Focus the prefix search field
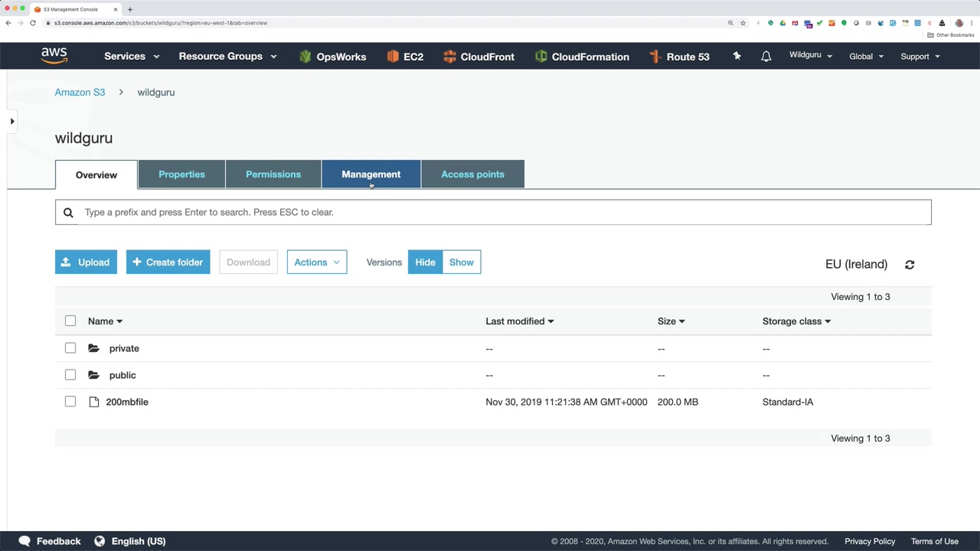This screenshot has height=551, width=980. coord(493,212)
